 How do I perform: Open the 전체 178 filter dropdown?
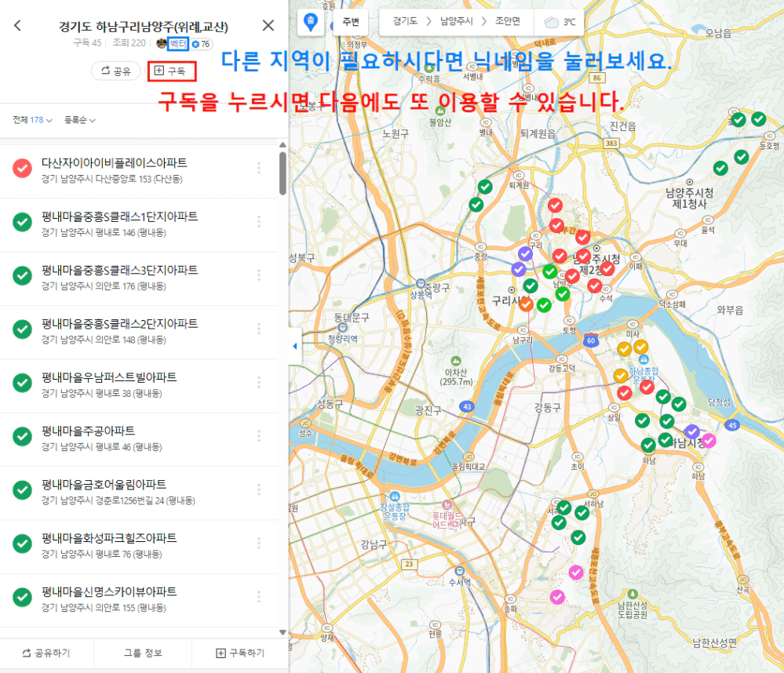pos(32,120)
